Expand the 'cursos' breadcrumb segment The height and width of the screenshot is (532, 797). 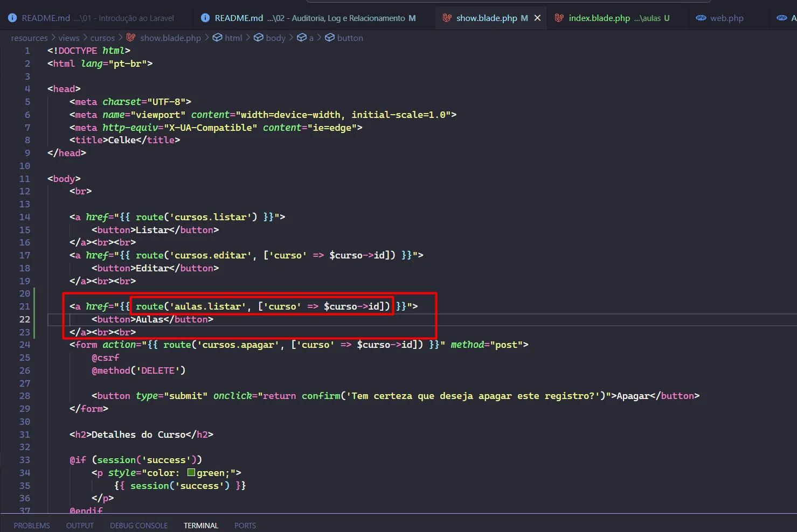tap(102, 38)
